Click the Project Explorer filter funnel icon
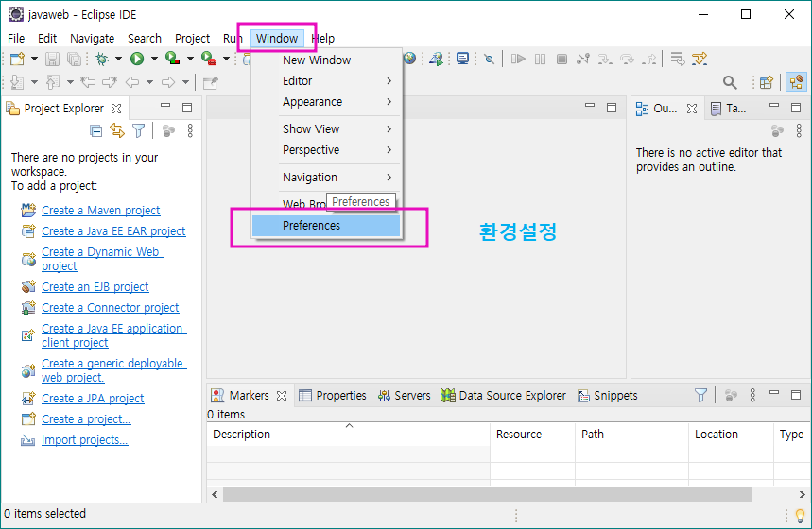812x529 pixels. (138, 131)
